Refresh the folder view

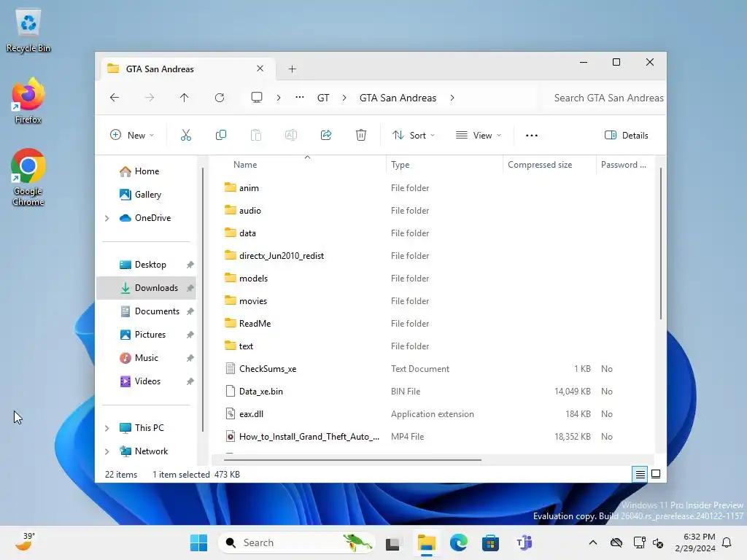click(x=219, y=98)
